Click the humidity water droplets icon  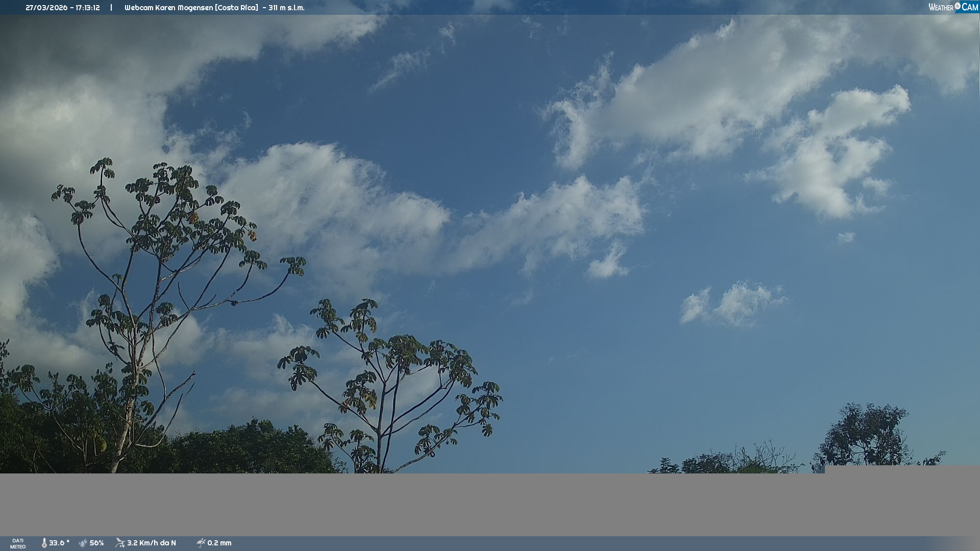(x=83, y=543)
